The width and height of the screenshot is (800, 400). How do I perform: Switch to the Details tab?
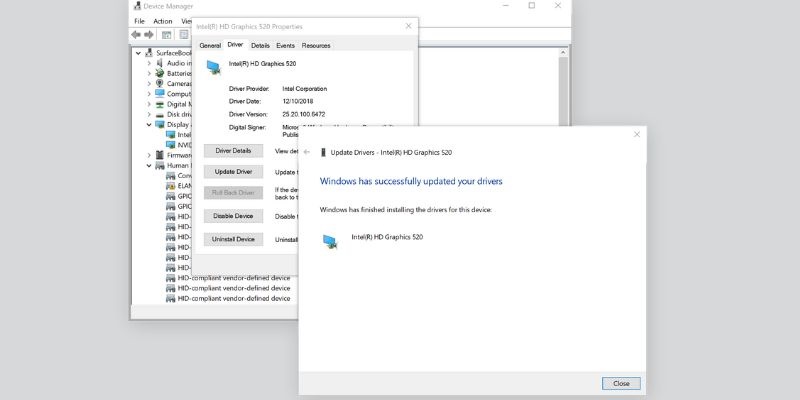(260, 45)
